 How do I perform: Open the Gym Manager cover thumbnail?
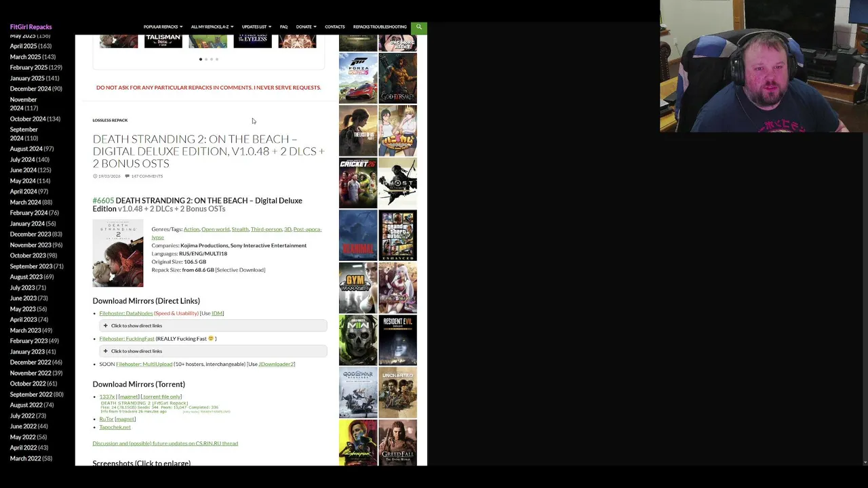click(358, 287)
